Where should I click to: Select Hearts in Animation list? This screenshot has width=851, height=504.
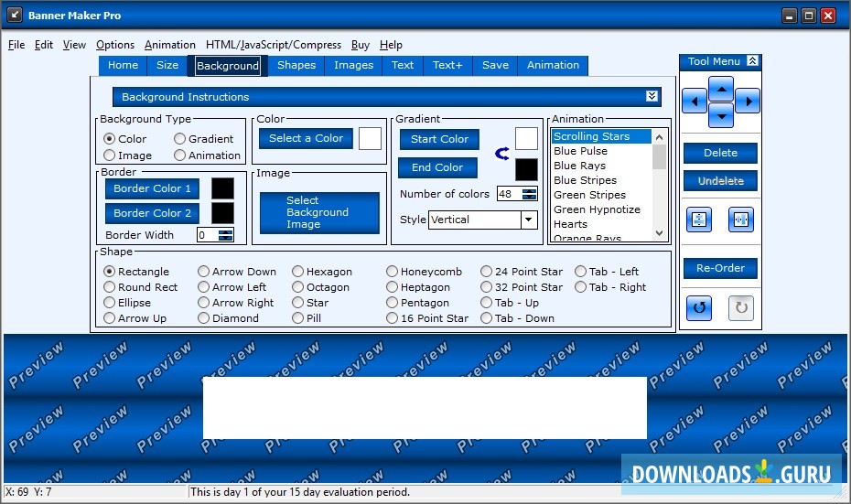point(601,224)
